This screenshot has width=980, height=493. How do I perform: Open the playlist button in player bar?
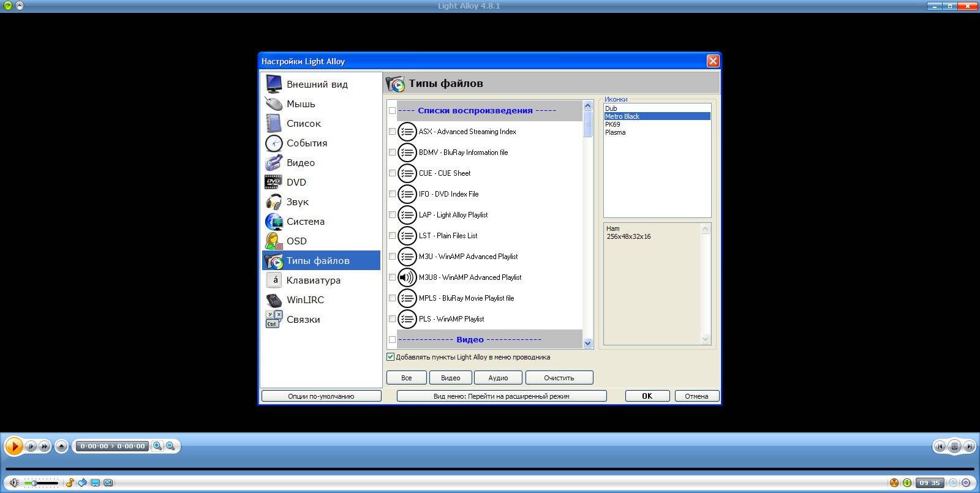[954, 446]
